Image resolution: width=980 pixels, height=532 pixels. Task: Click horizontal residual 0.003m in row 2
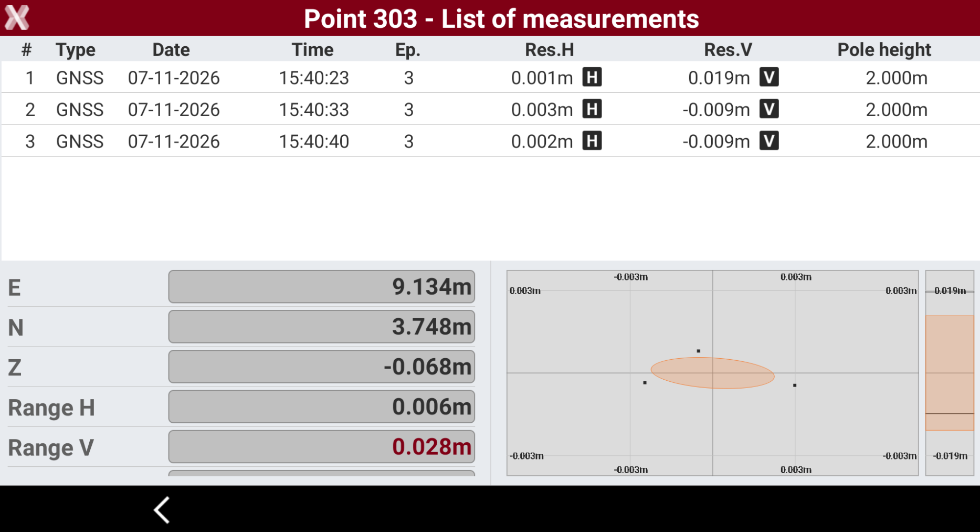point(542,110)
